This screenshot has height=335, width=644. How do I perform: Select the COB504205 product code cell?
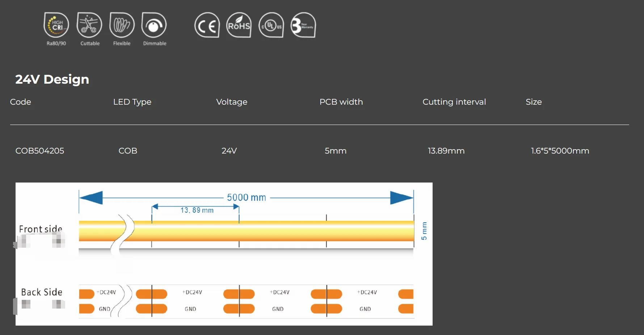pyautogui.click(x=40, y=151)
